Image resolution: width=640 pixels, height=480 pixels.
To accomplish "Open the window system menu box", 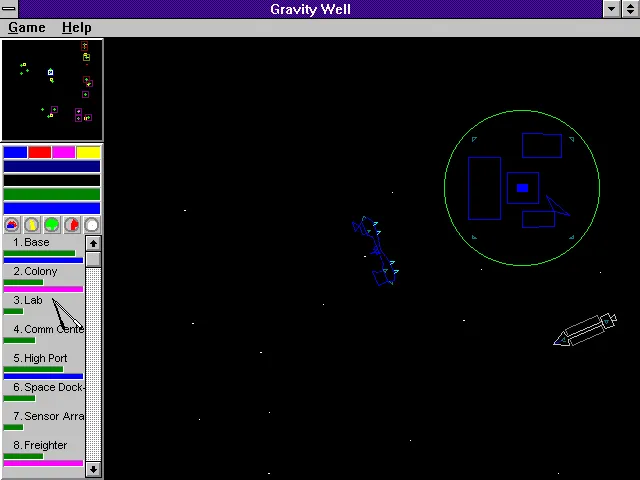I will tap(9, 9).
